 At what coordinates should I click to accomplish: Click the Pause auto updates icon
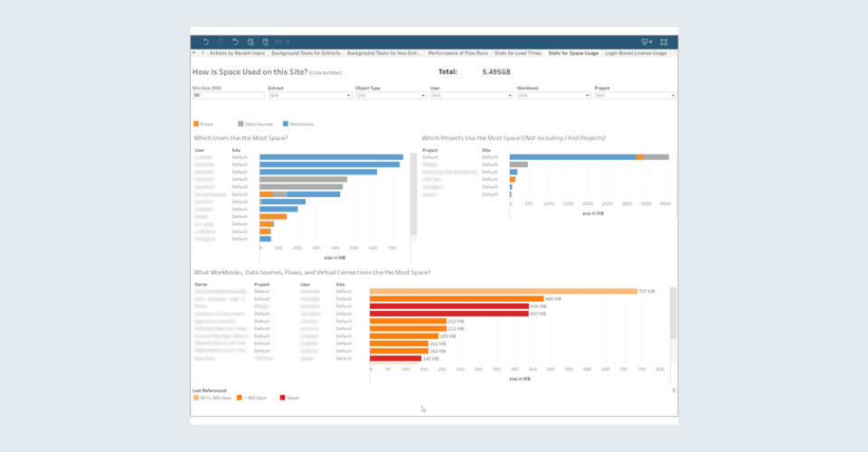265,42
